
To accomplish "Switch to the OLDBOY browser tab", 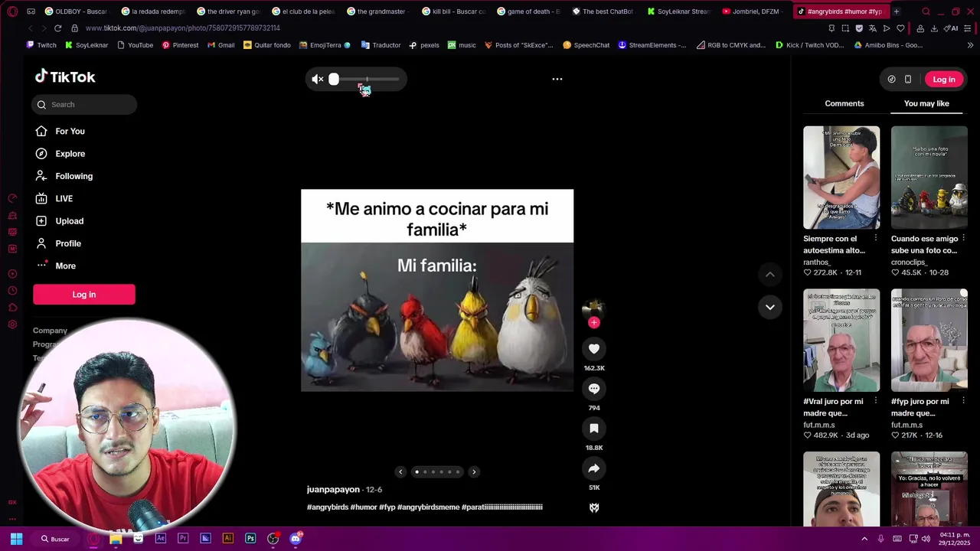I will coord(77,11).
